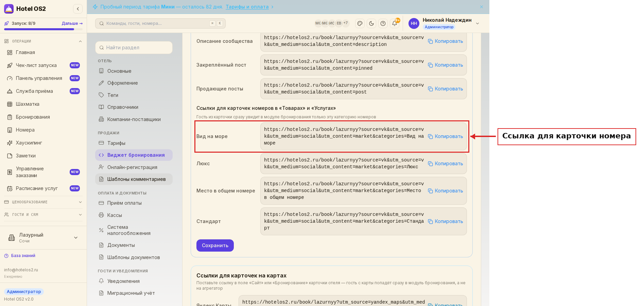Screen dimensions: 644x306
Task: Click the +7 online users badge
Action: pyautogui.click(x=346, y=23)
